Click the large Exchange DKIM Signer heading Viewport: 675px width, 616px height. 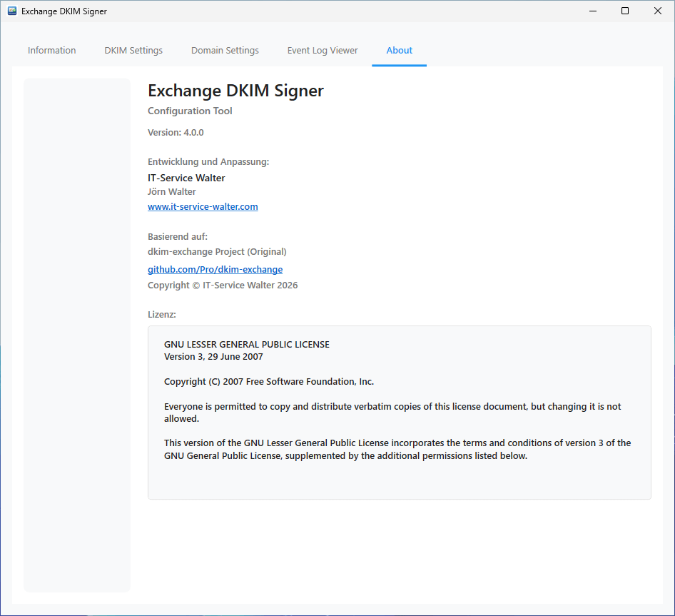[235, 91]
